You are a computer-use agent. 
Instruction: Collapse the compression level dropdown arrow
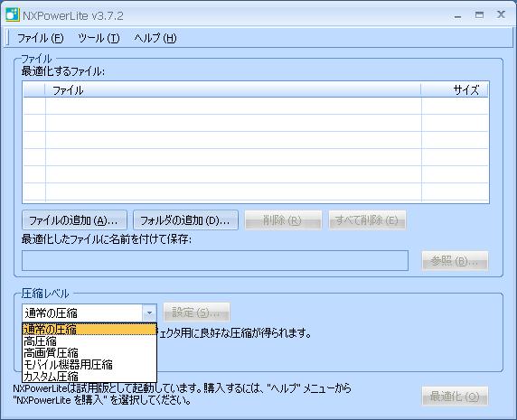[x=149, y=313]
